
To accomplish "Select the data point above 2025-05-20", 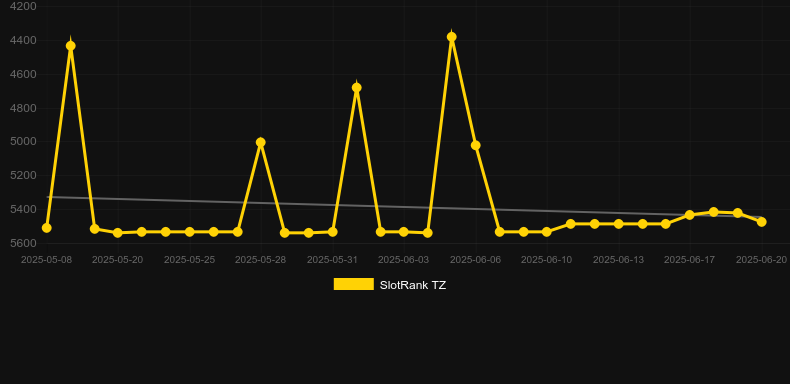I will 118,233.
